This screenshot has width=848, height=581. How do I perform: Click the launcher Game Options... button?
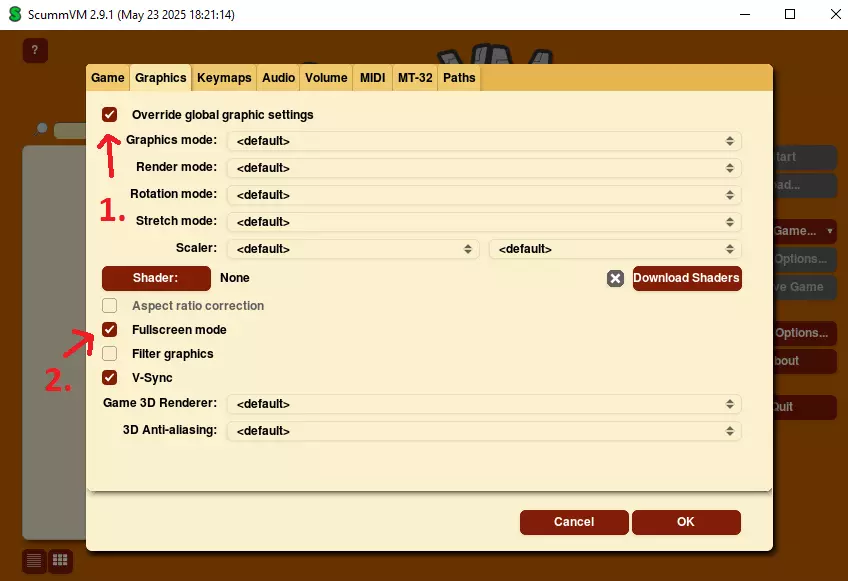(x=805, y=259)
